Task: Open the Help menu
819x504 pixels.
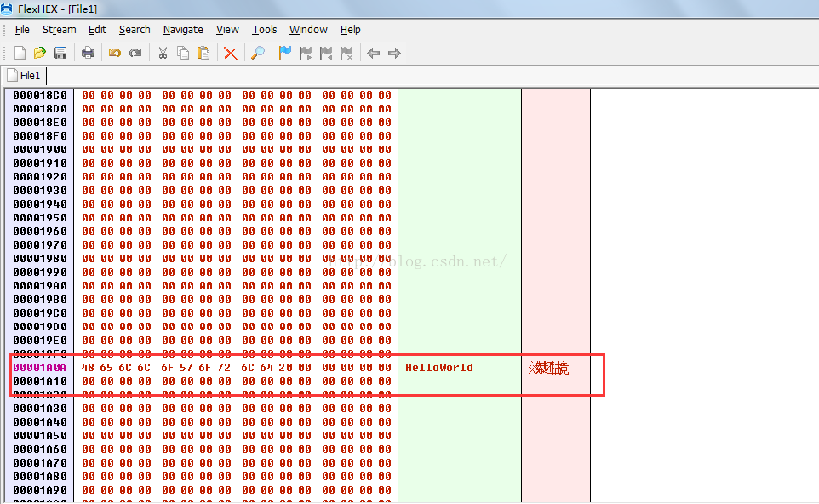Action: [351, 30]
